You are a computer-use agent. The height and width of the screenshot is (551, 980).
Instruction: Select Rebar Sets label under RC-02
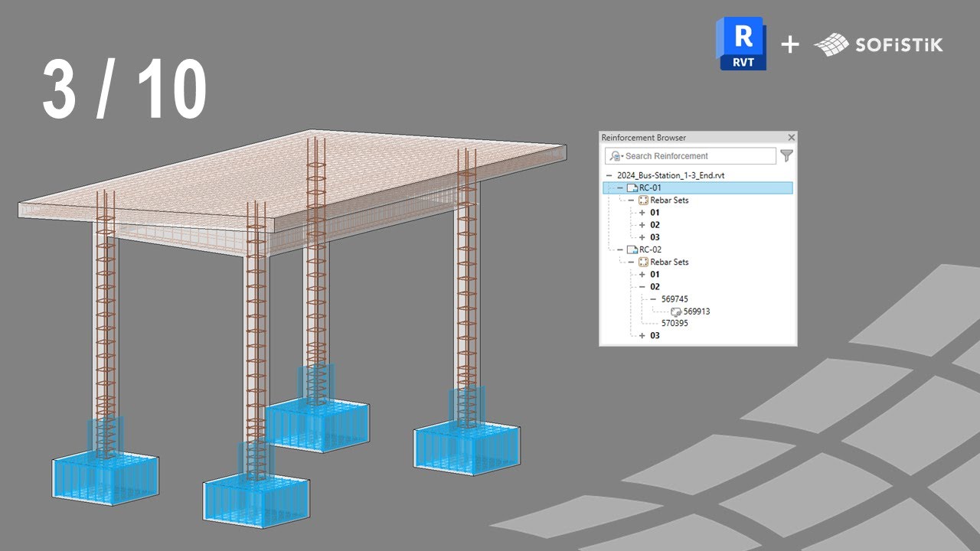[x=669, y=262]
